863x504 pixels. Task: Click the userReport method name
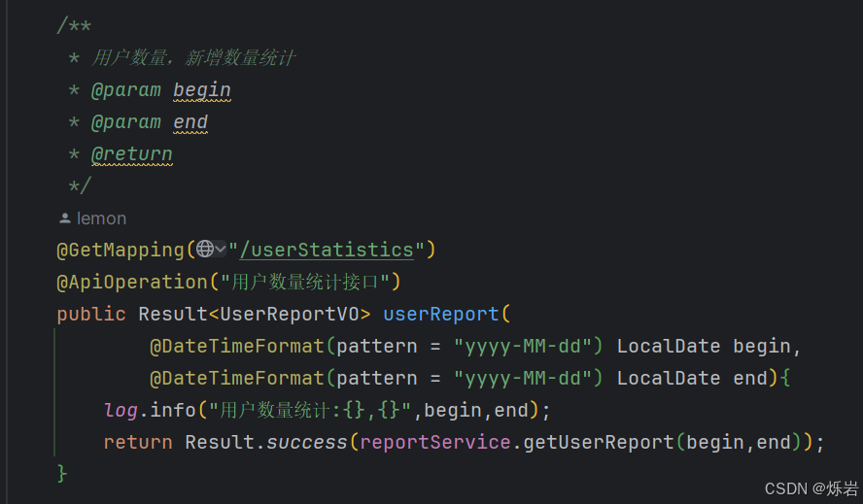(x=441, y=314)
